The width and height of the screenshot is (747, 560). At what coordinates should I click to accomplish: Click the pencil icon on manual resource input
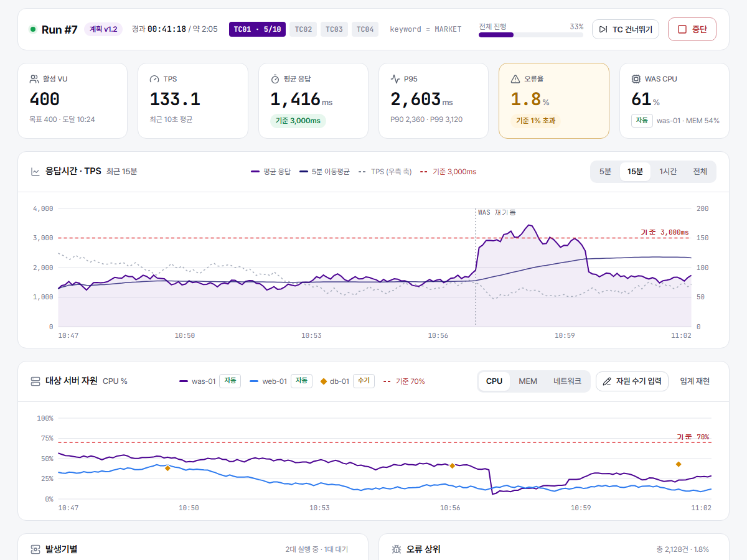[x=607, y=381]
